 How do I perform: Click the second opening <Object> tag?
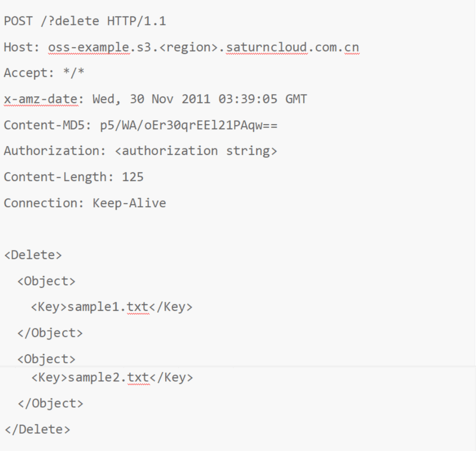click(47, 359)
